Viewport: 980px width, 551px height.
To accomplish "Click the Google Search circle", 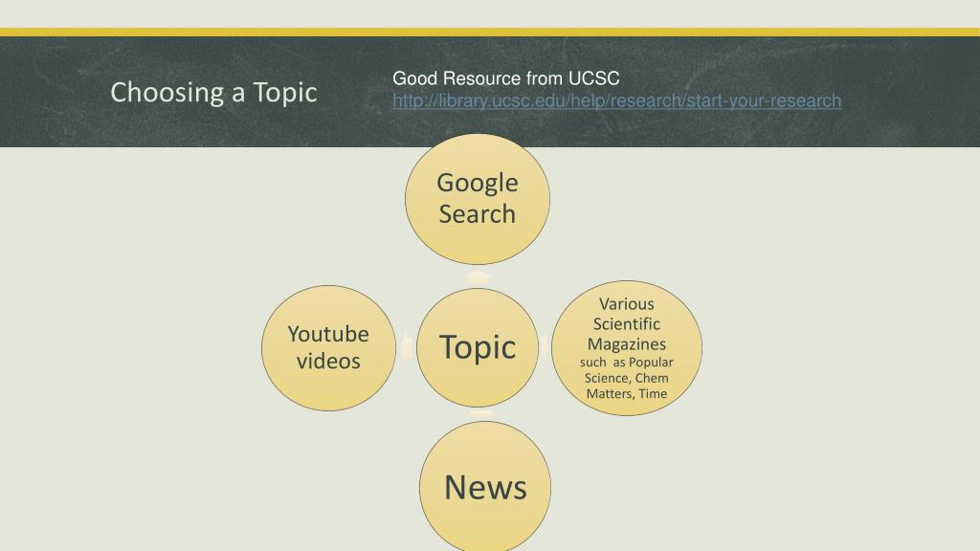I will pos(478,199).
